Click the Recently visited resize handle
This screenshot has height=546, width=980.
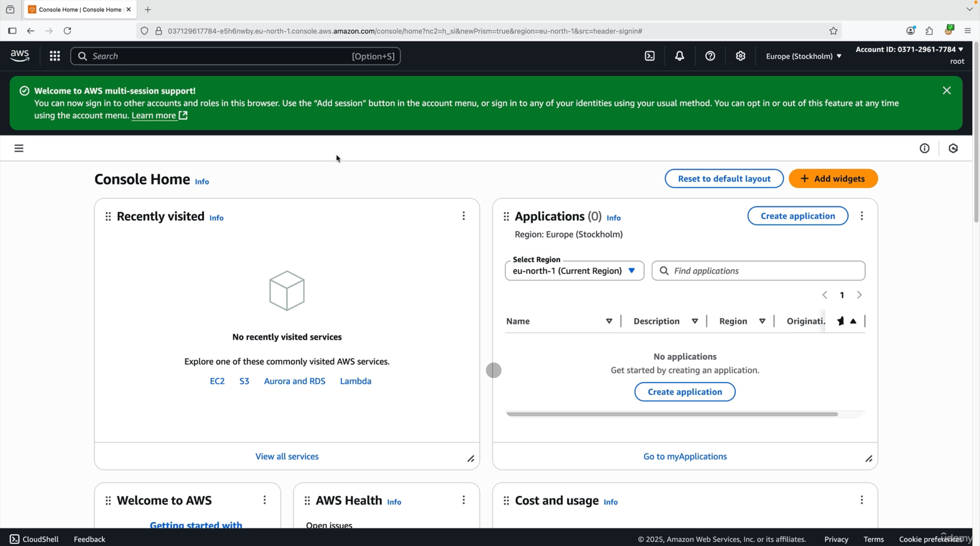click(471, 459)
